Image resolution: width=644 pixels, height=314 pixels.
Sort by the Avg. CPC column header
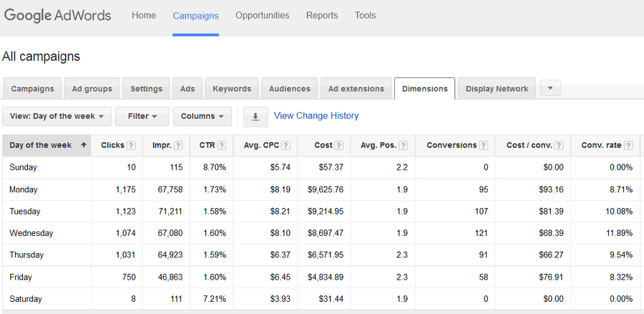(261, 145)
